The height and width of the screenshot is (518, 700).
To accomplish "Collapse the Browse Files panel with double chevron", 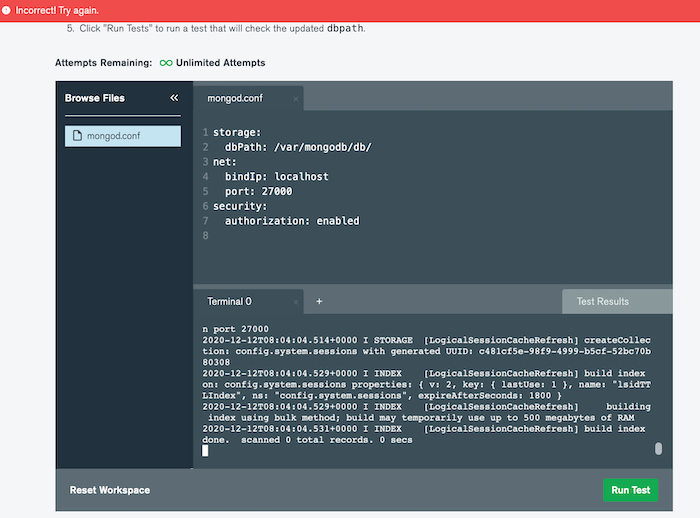I will [174, 98].
